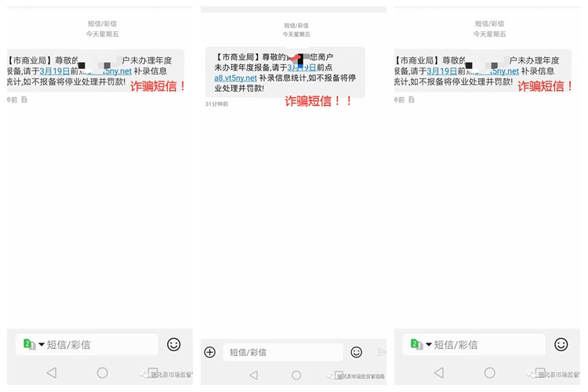This screenshot has width=588, height=392.
Task: Open the 5ny.net link in left screenshot message
Action: 117,71
